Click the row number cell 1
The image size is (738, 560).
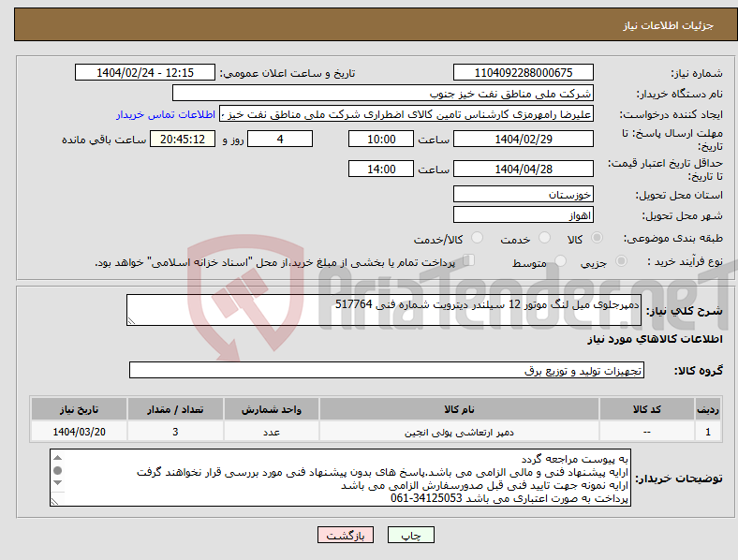tap(708, 432)
